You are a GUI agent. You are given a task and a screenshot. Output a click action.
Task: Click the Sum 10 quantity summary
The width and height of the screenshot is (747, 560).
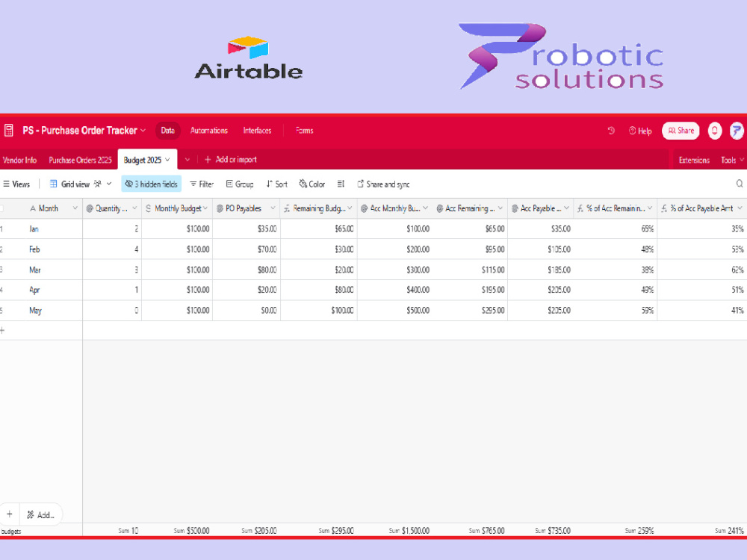coord(128,530)
